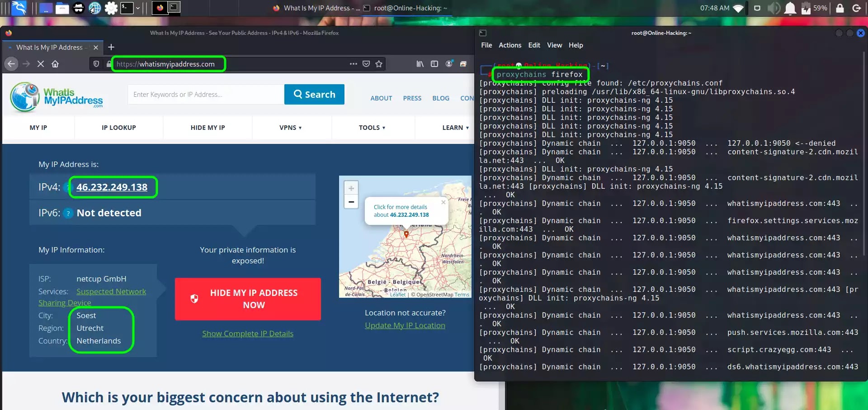Select Firefox window in the taskbar
The width and height of the screenshot is (868, 410).
[x=316, y=8]
